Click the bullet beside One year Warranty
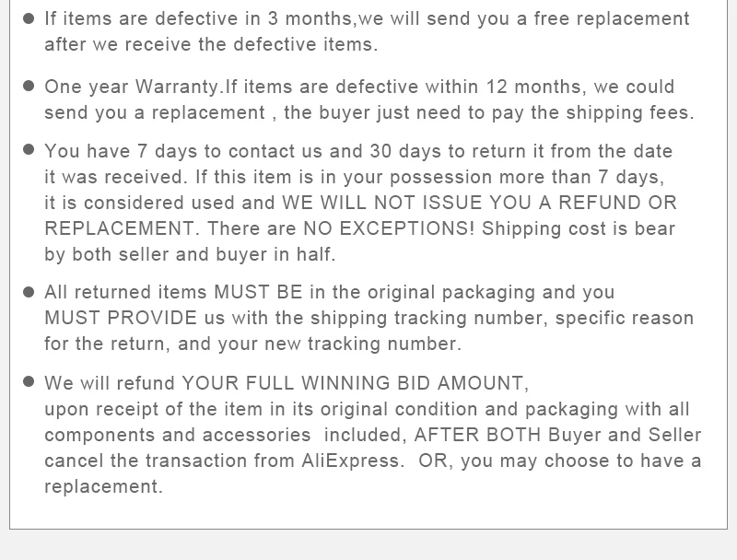This screenshot has width=737, height=560. coord(29,86)
